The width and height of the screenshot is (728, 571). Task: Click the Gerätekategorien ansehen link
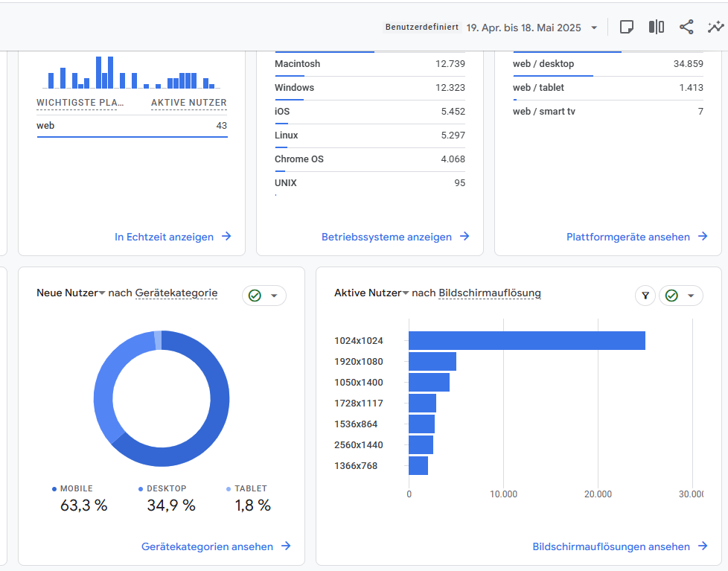pyautogui.click(x=207, y=546)
